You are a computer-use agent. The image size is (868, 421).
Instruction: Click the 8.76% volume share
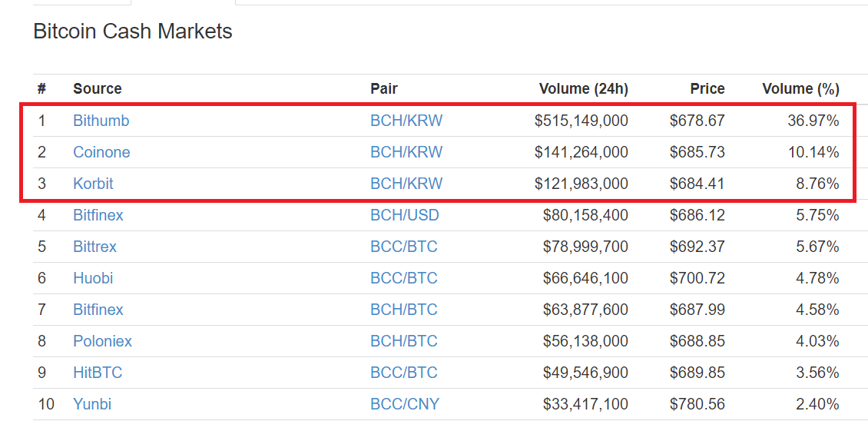point(817,184)
